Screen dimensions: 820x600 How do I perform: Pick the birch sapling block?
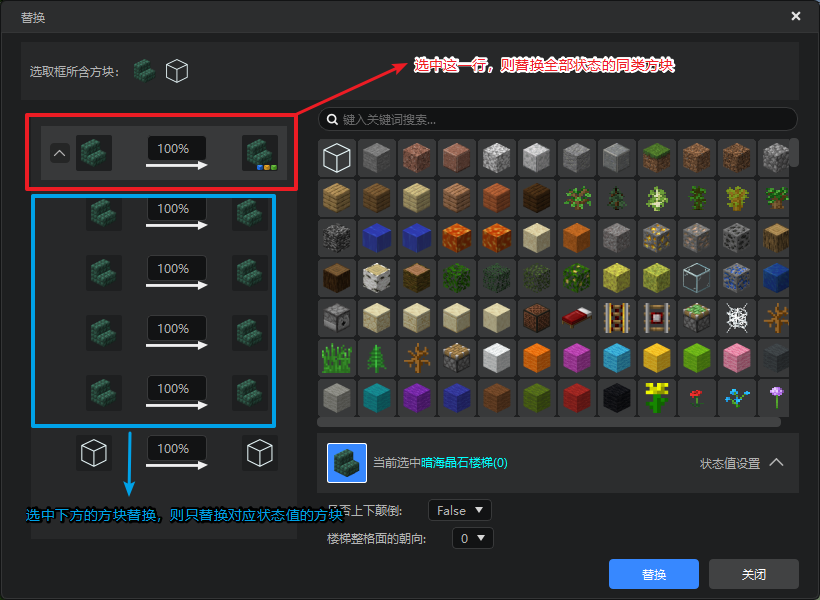point(656,198)
